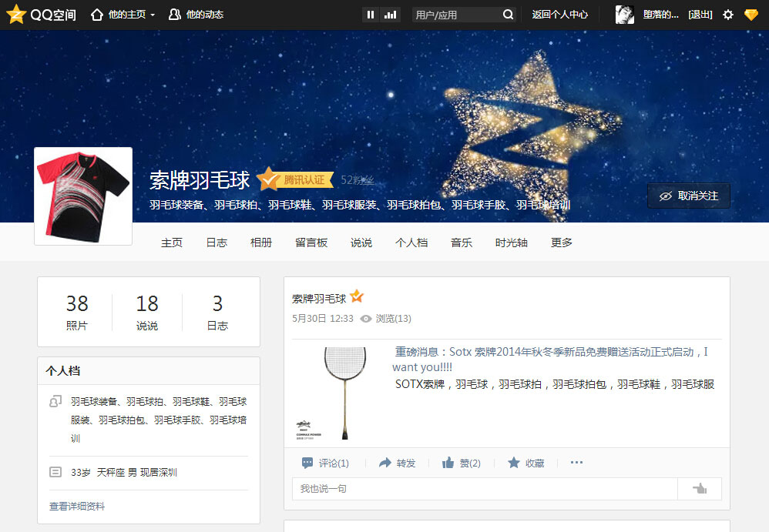
Task: Click the search magnifier icon
Action: click(x=508, y=15)
